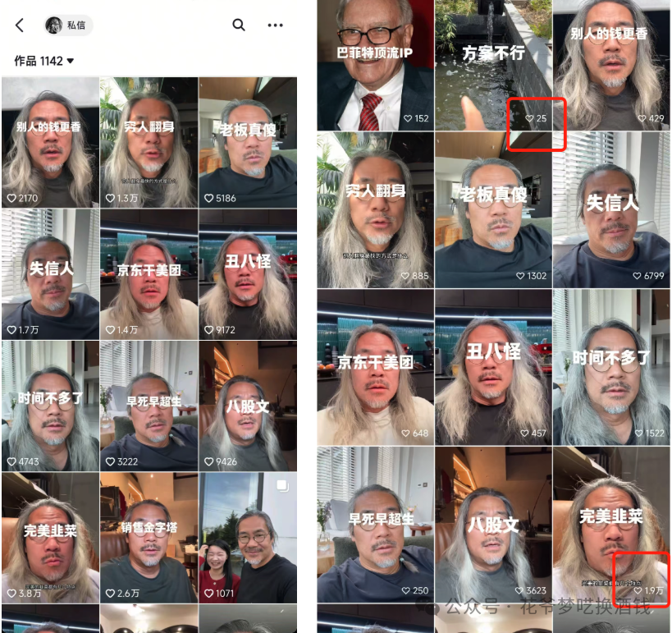Screen dimensions: 672x633
Task: Open 穷人翻身 video with 1.3万 likes
Action: click(149, 142)
